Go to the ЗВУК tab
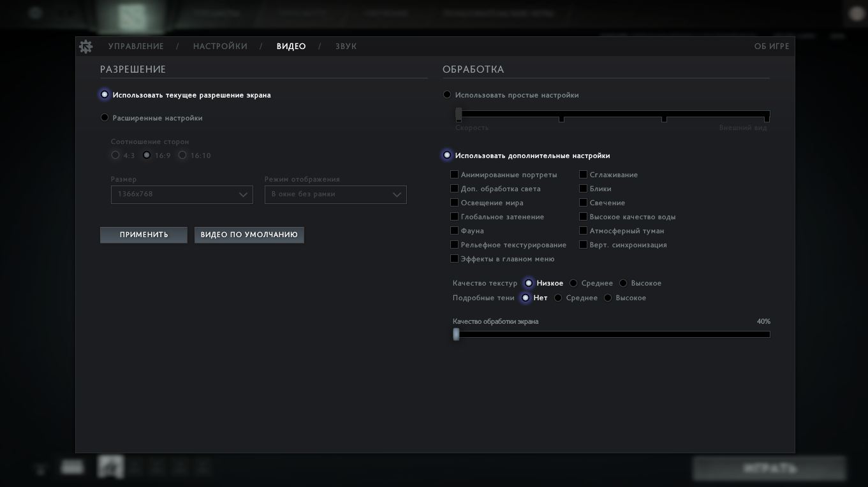868x487 pixels. click(346, 47)
